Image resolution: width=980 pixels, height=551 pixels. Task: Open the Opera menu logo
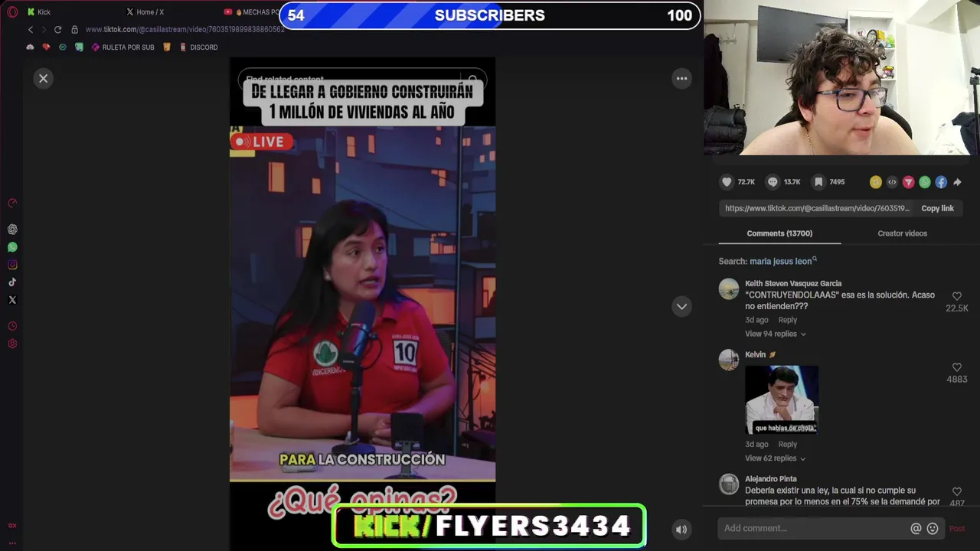point(12,11)
